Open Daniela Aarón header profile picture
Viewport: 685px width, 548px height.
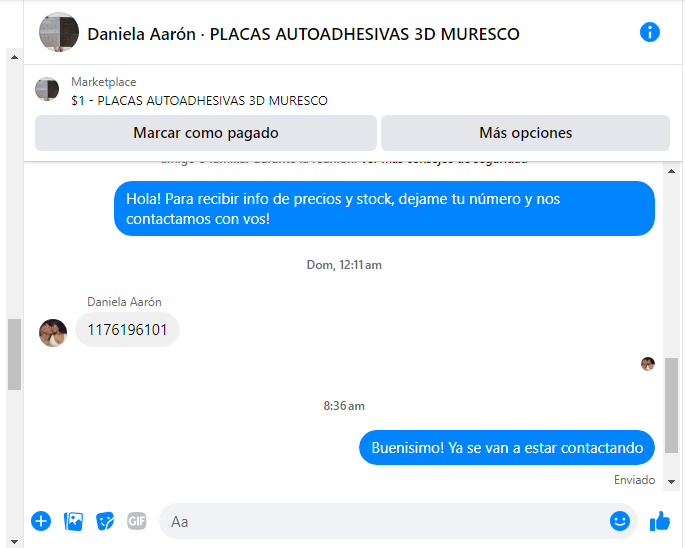pyautogui.click(x=59, y=32)
